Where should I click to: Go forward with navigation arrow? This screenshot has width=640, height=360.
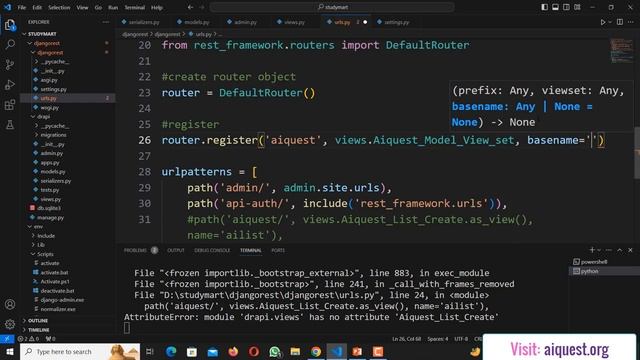202,7
